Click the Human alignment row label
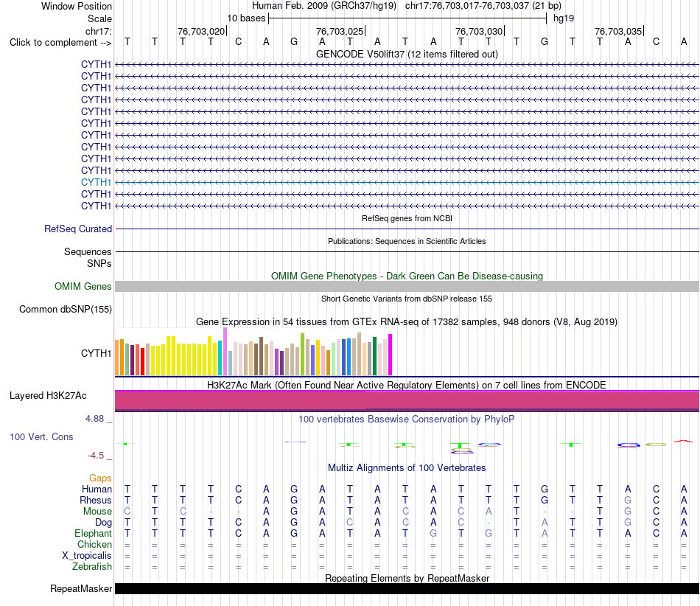Screen dimensions: 700x606 pyautogui.click(x=97, y=489)
